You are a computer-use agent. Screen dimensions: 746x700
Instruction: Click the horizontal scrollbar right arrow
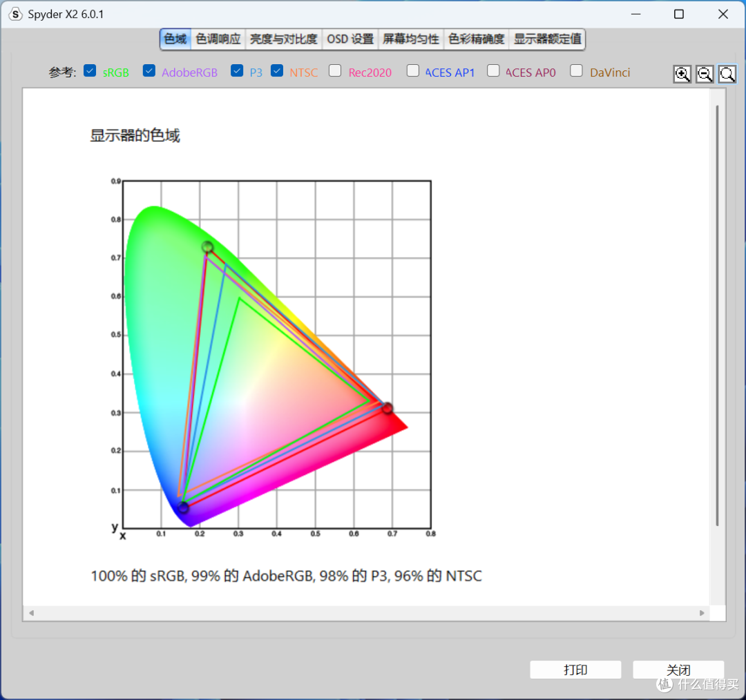(x=702, y=613)
